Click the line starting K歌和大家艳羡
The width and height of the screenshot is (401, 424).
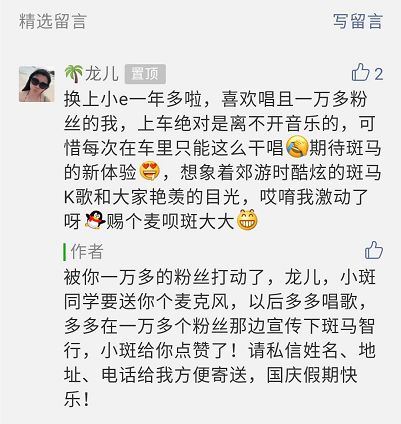215,197
